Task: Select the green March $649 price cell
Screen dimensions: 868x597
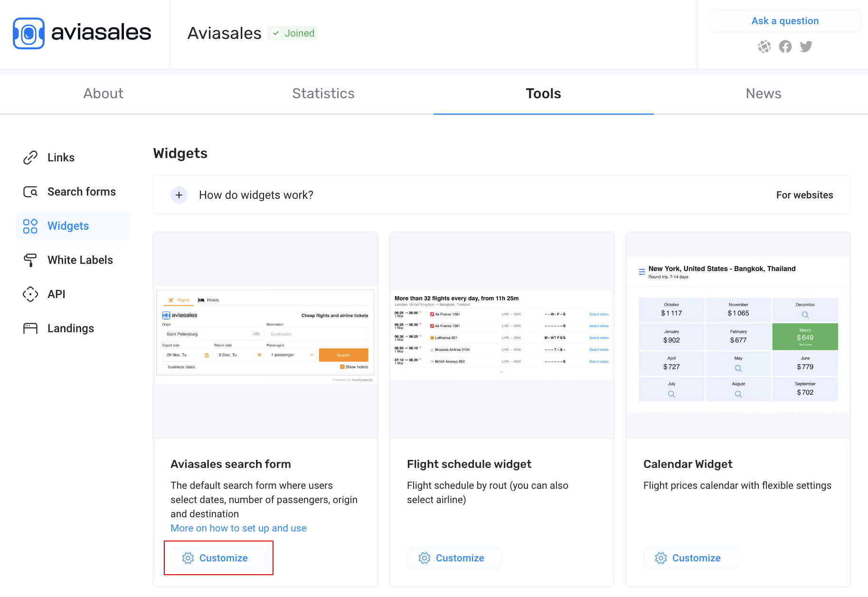Action: coord(805,336)
